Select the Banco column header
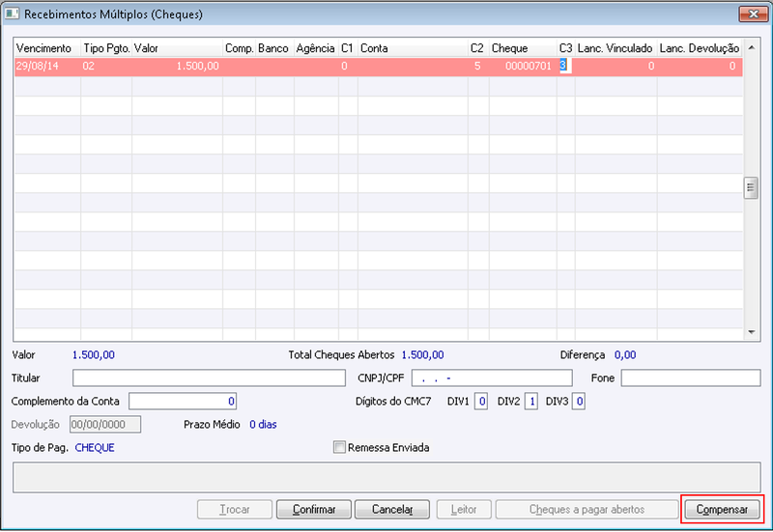This screenshot has width=773, height=532. pyautogui.click(x=274, y=48)
